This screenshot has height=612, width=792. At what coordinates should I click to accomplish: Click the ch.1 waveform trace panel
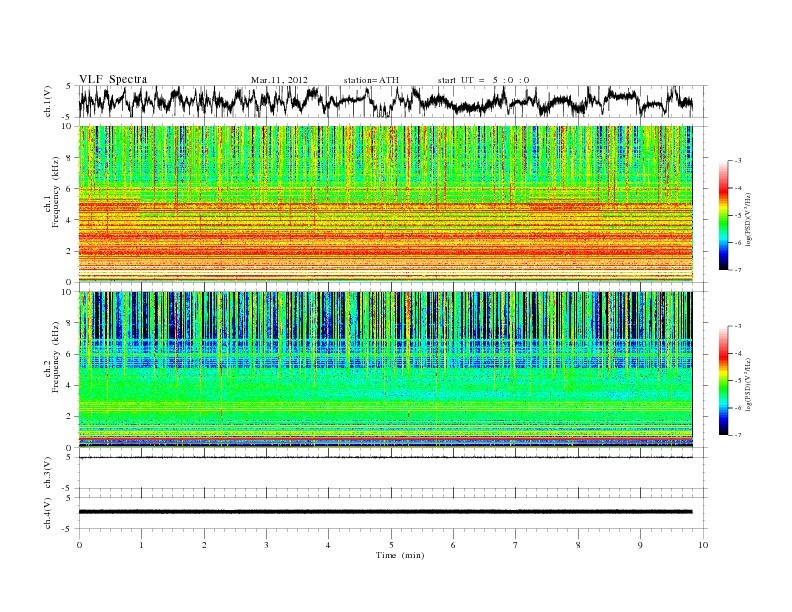[393, 101]
